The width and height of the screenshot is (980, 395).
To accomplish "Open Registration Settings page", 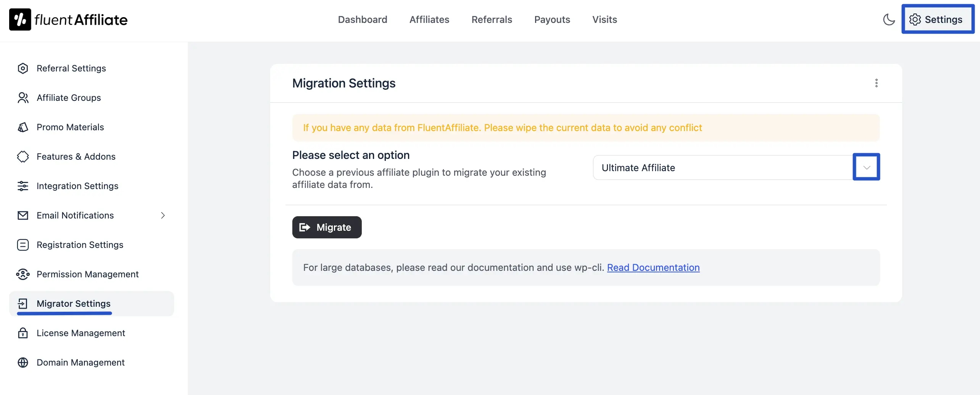I will (92, 245).
